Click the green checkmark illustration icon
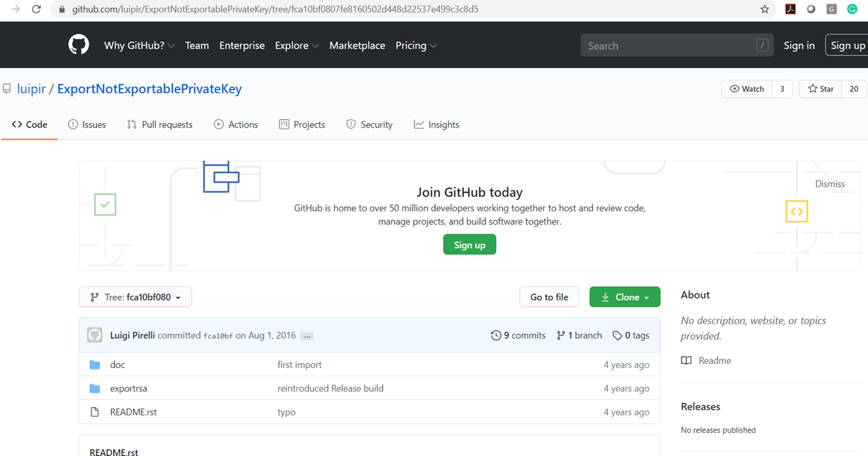 (x=105, y=204)
